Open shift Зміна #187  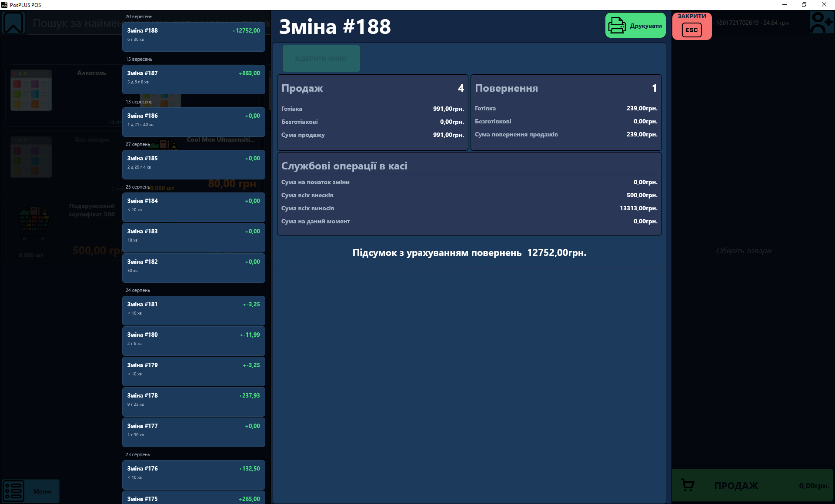pyautogui.click(x=194, y=80)
